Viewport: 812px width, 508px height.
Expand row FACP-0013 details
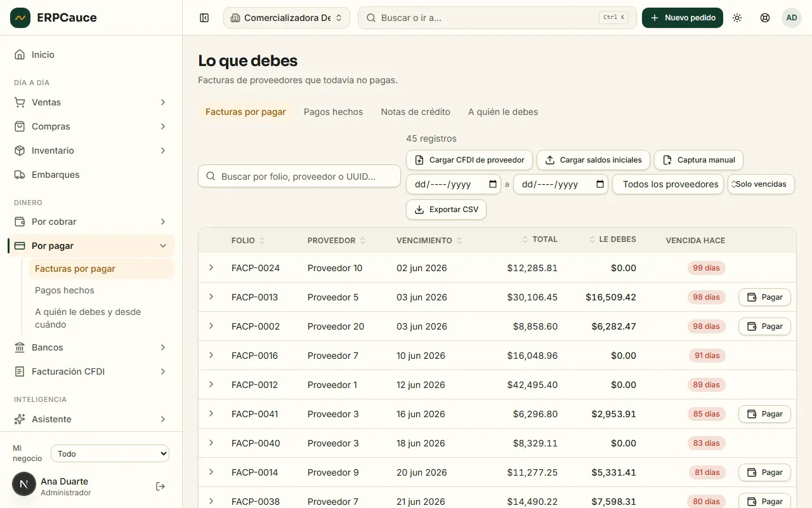pos(211,297)
